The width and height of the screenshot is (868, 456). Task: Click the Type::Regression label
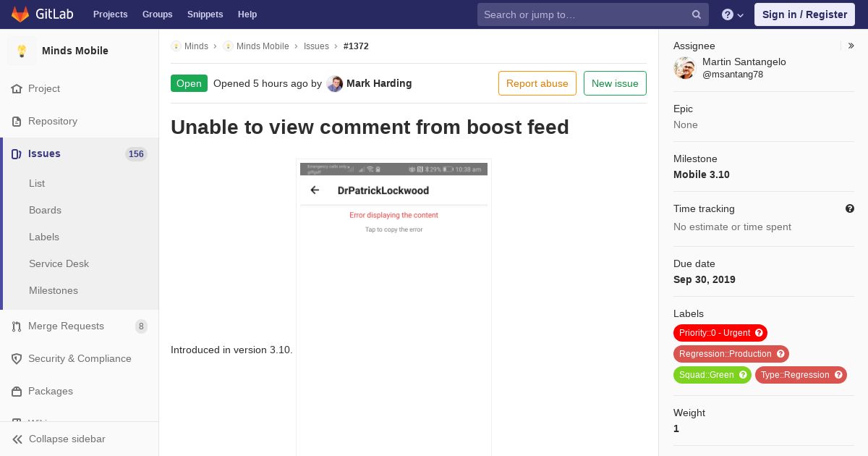(x=801, y=375)
